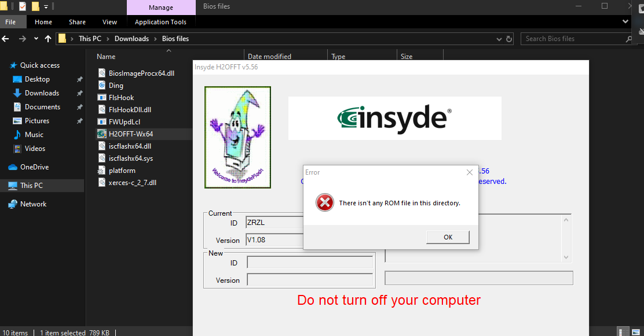Select the FWUpdLcl file
644x336 pixels.
125,122
